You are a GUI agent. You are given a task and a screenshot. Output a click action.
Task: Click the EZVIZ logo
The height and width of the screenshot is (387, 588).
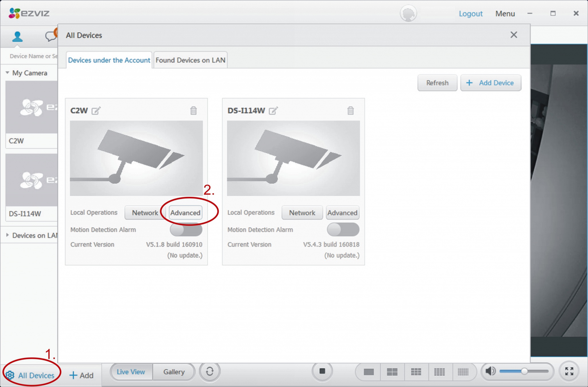(29, 13)
